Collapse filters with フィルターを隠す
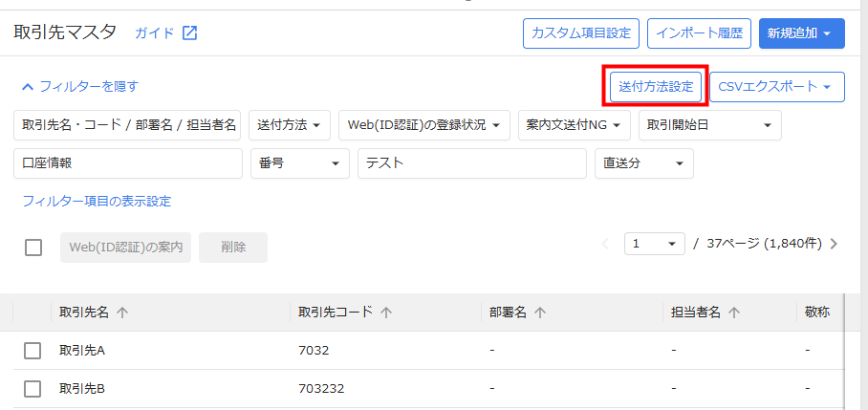The height and width of the screenshot is (410, 868). coord(80,86)
